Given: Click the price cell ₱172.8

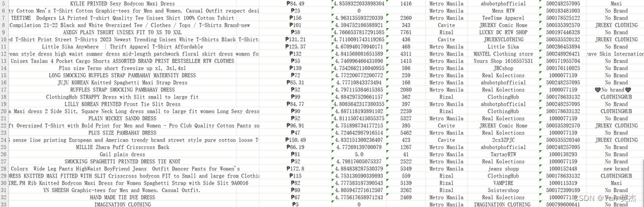Looking at the screenshot, I should 296,169.
